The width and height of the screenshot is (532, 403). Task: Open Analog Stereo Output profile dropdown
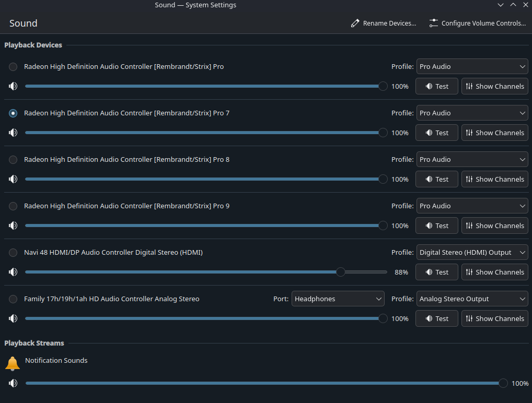[472, 299]
